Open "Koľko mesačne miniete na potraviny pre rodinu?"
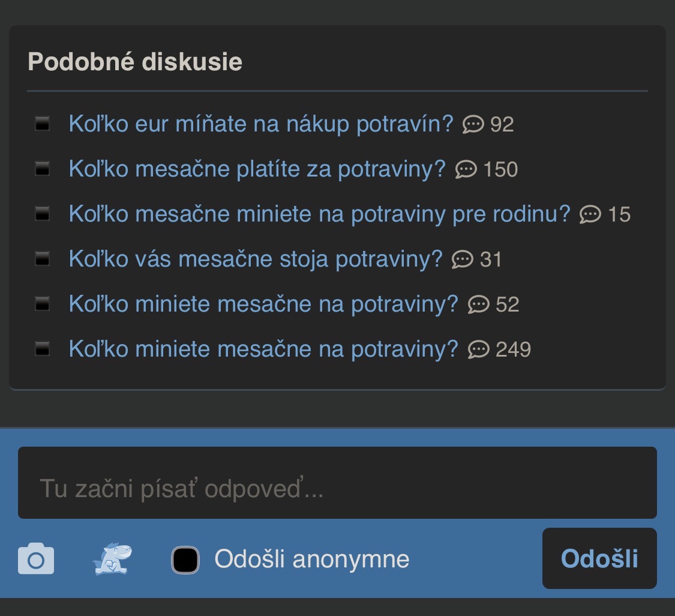The image size is (675, 616). pyautogui.click(x=319, y=214)
